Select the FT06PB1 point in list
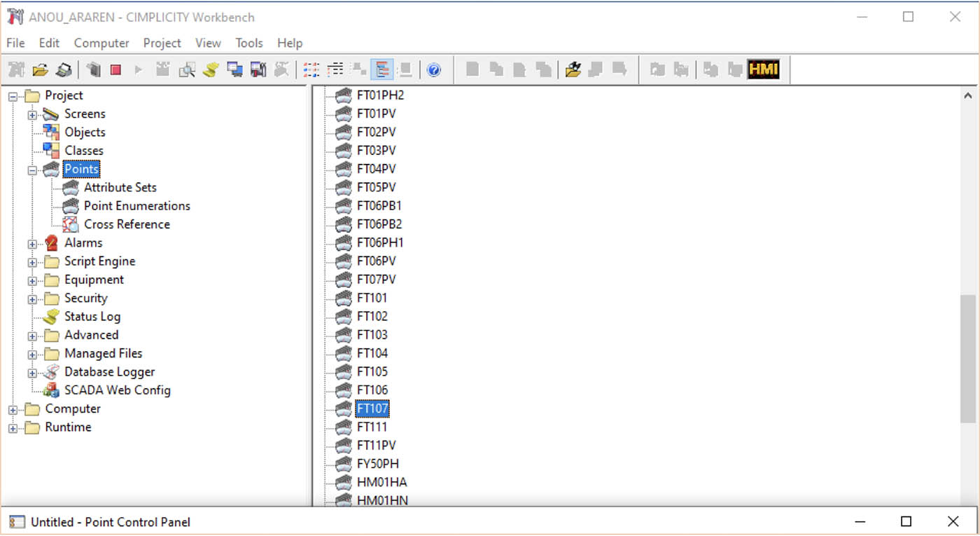 pos(379,206)
